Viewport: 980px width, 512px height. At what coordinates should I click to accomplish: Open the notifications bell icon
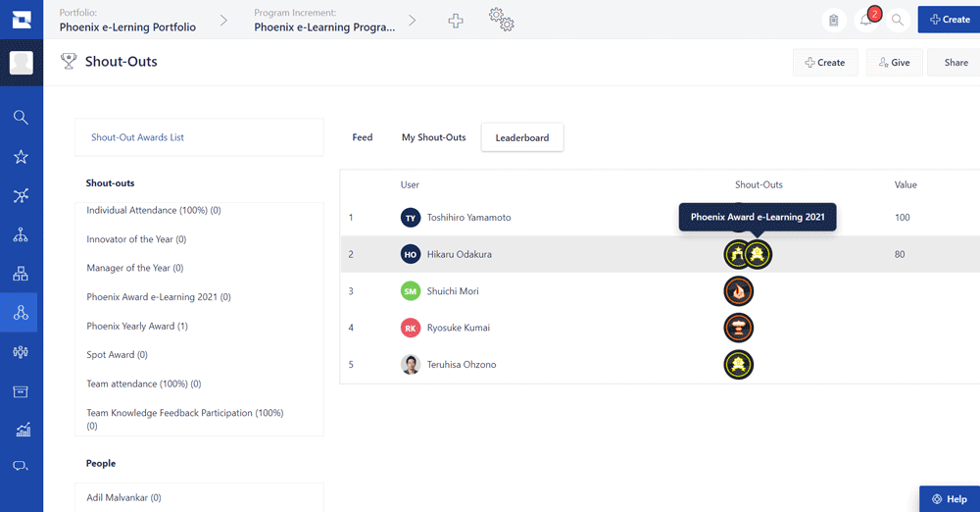click(x=866, y=20)
